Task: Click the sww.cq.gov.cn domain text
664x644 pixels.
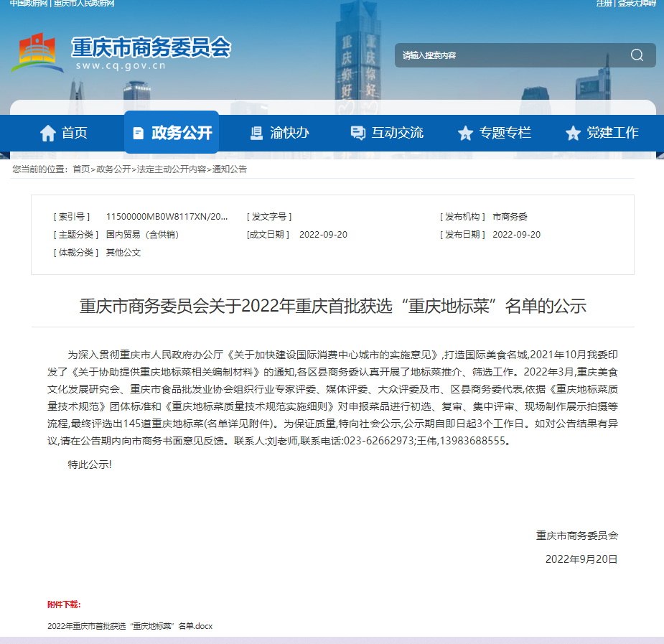Action: pos(121,65)
